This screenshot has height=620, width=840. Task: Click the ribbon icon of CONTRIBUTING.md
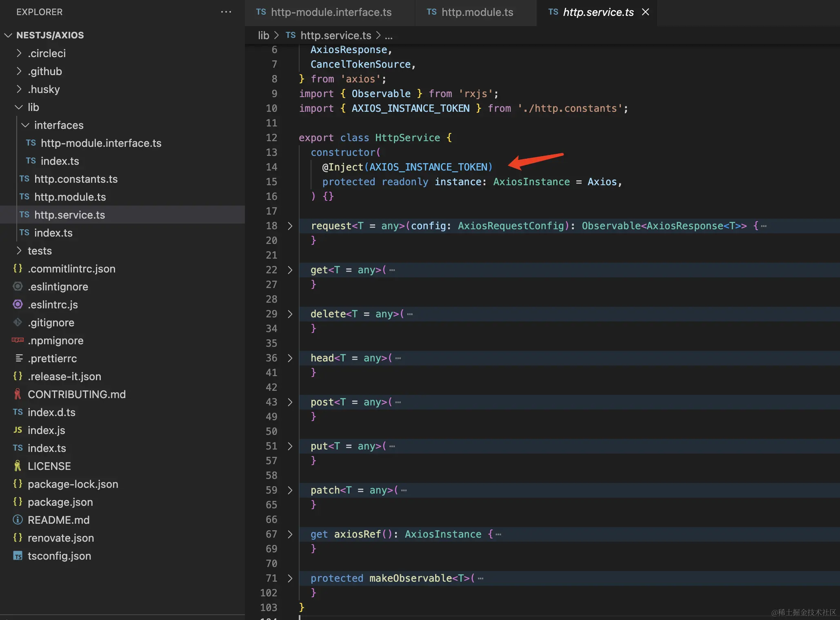tap(18, 394)
